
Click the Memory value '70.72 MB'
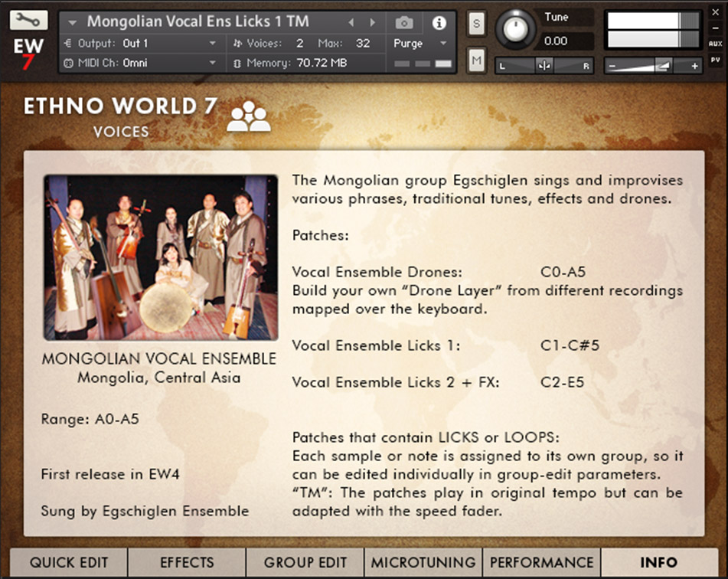coord(322,64)
